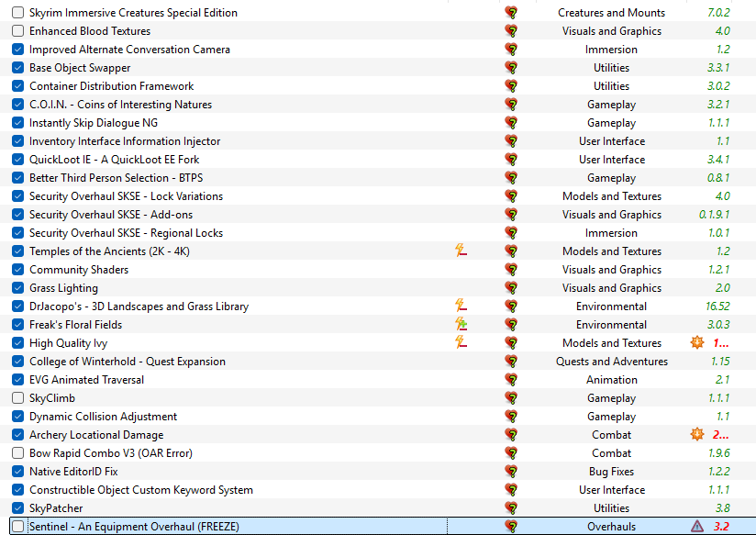The width and height of the screenshot is (756, 535).
Task: Click the heart flag icon for EVG Animated Traversal
Action: (511, 380)
